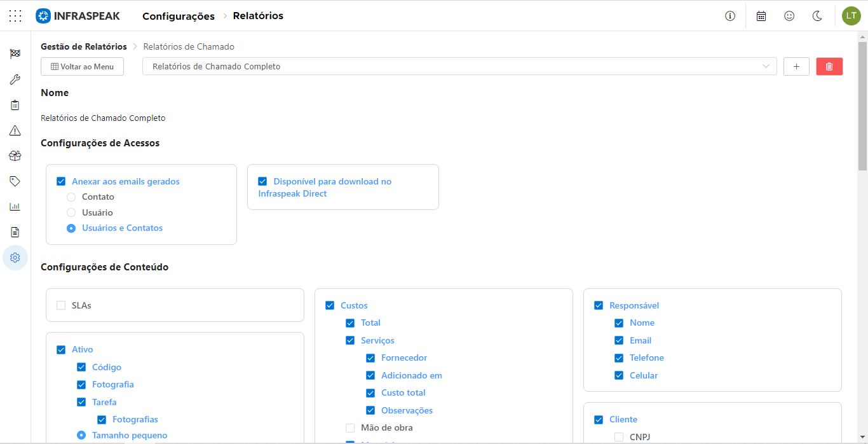Uncheck Anexar aos emails gerados
Image resolution: width=868 pixels, height=444 pixels.
pos(61,181)
